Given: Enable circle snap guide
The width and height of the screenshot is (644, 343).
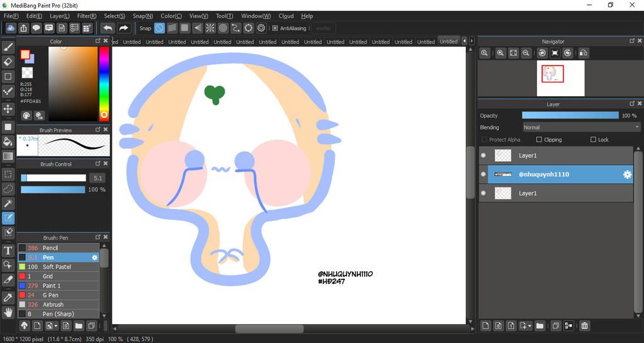Looking at the screenshot, I should coord(223,28).
